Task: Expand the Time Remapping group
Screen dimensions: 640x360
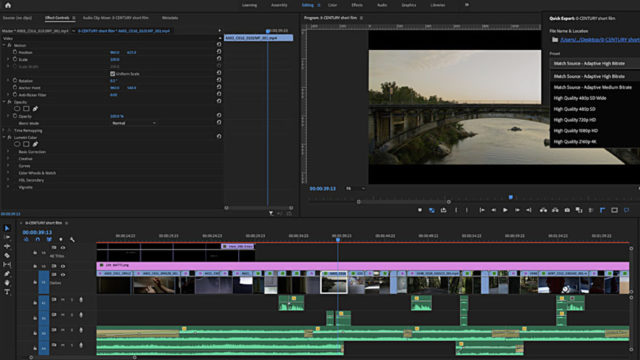Action: click(x=4, y=130)
